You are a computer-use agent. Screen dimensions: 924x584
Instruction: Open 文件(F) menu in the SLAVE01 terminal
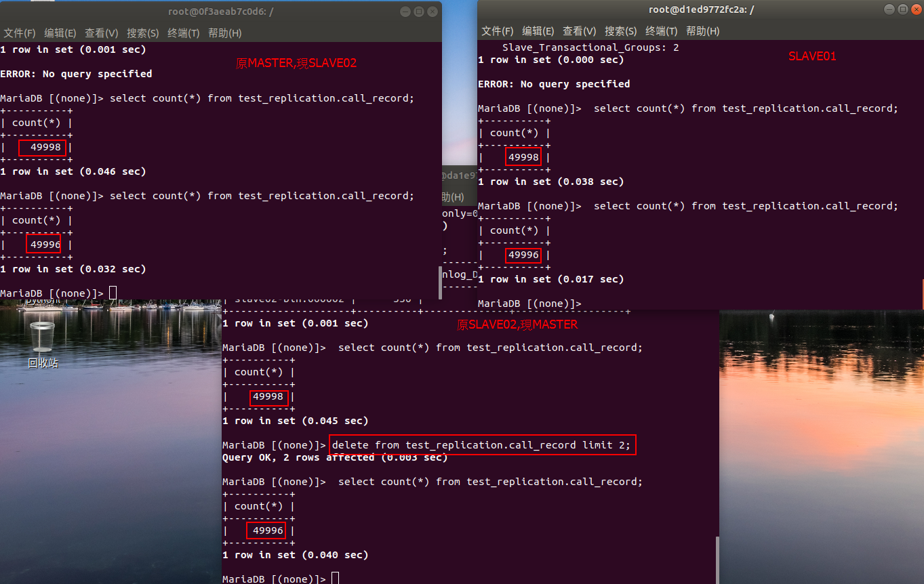pyautogui.click(x=498, y=31)
